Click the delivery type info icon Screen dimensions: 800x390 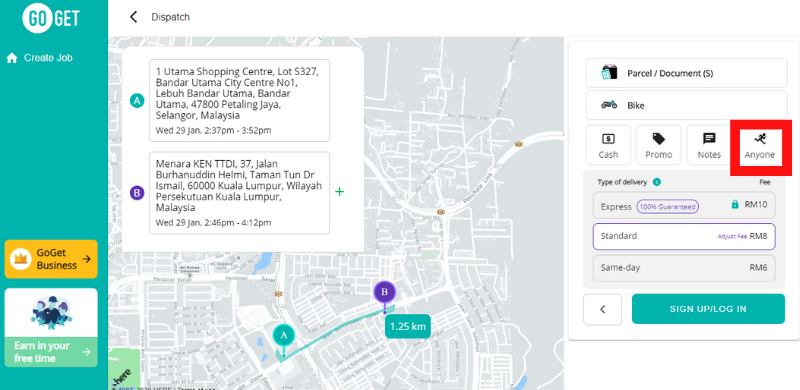coord(657,182)
